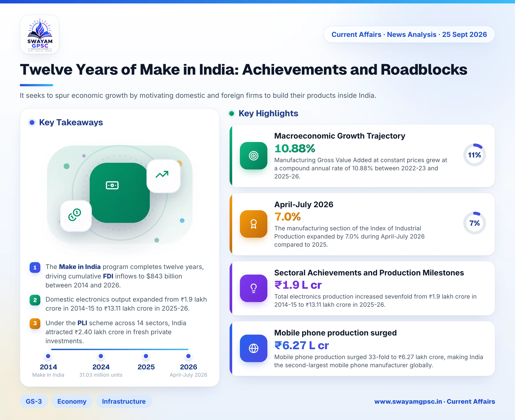Select the 2024 timeline marker dot
The height and width of the screenshot is (420, 515).
click(x=101, y=356)
